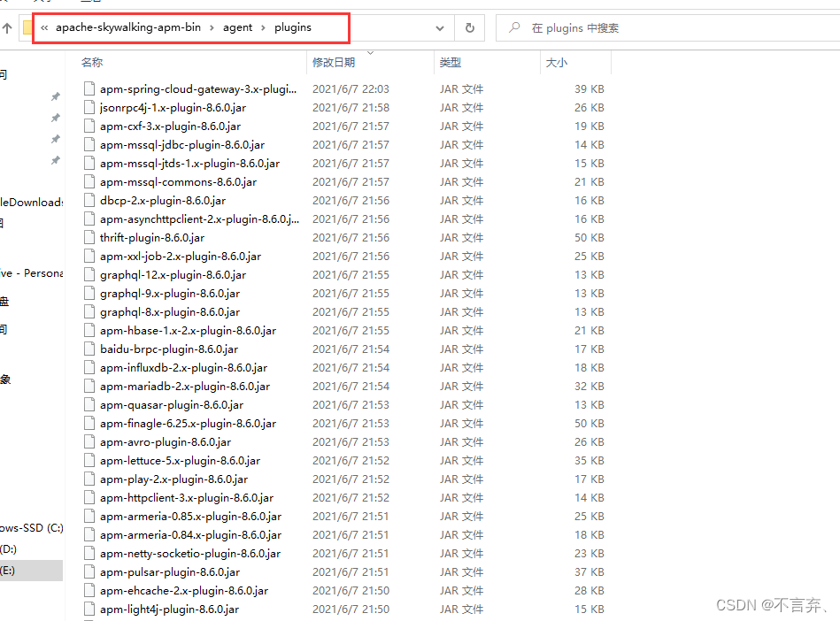Viewport: 840px width, 621px height.
Task: Select file name apm-armeria-0.84.x-plugin-8.6.0.jar
Action: click(190, 535)
